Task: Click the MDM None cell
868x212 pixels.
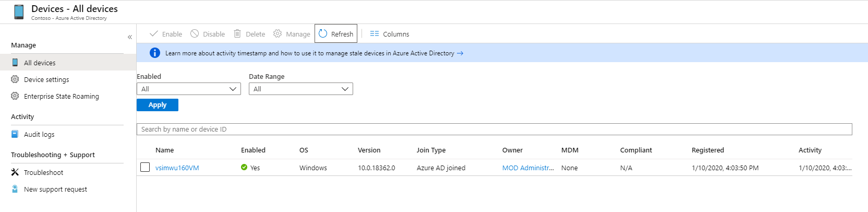Action: pos(570,168)
